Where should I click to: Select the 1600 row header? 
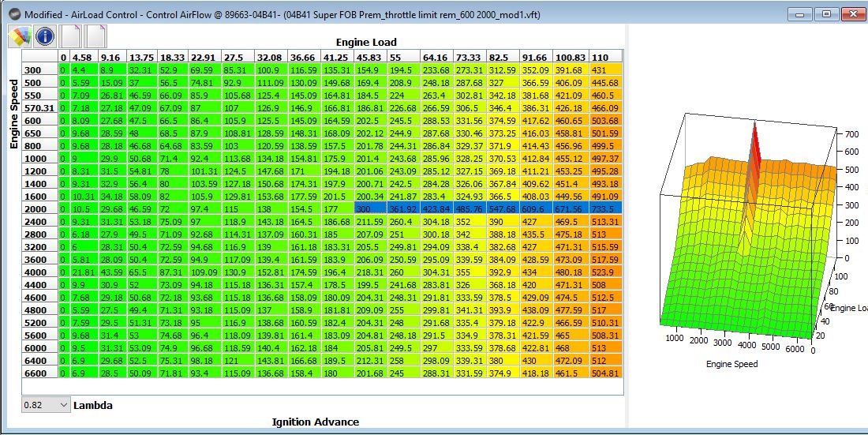coord(40,196)
